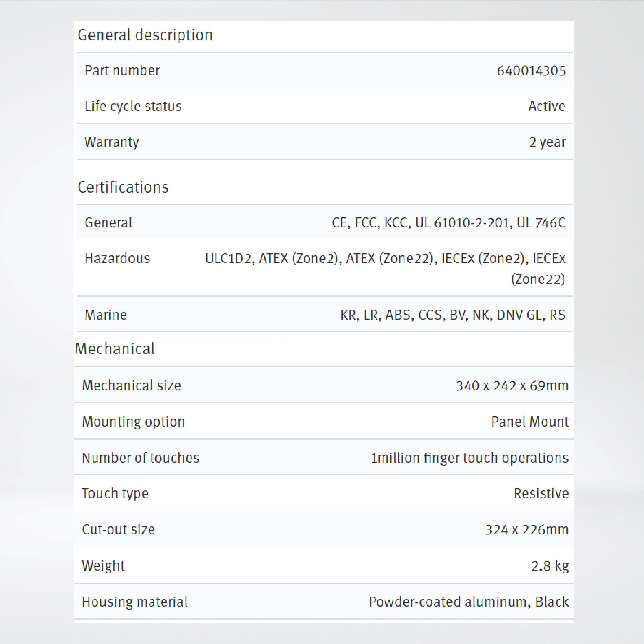644x644 pixels.
Task: Click the 2.8 kg weight value
Action: click(550, 566)
